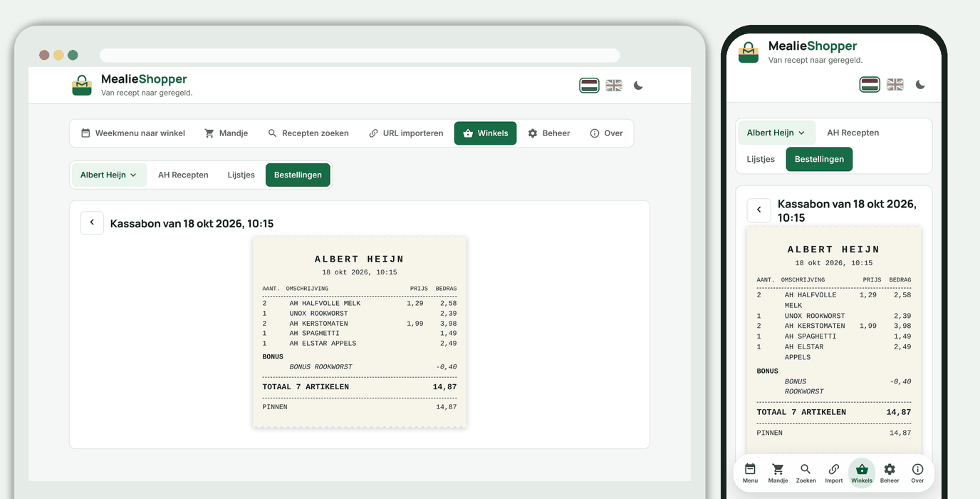Select Bestellingen sub-tab on desktop
The height and width of the screenshot is (499, 980).
click(298, 175)
